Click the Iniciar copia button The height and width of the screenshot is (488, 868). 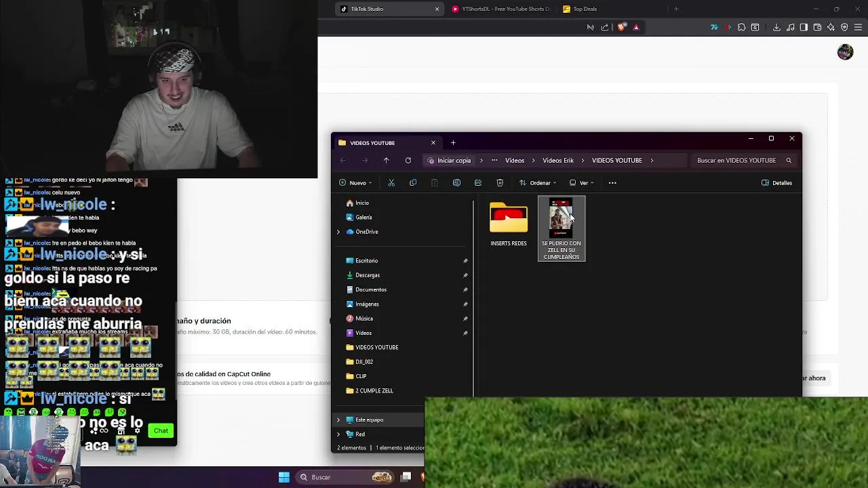(449, 161)
